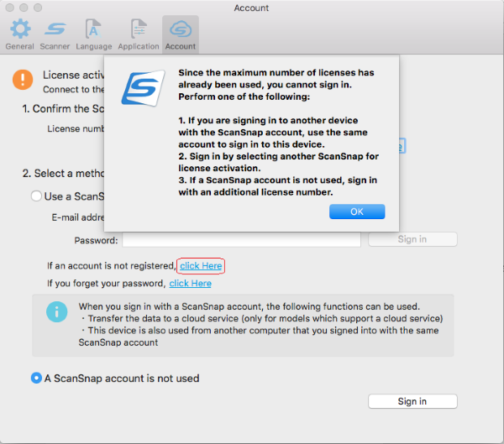Click the 'Password:' label

click(96, 240)
